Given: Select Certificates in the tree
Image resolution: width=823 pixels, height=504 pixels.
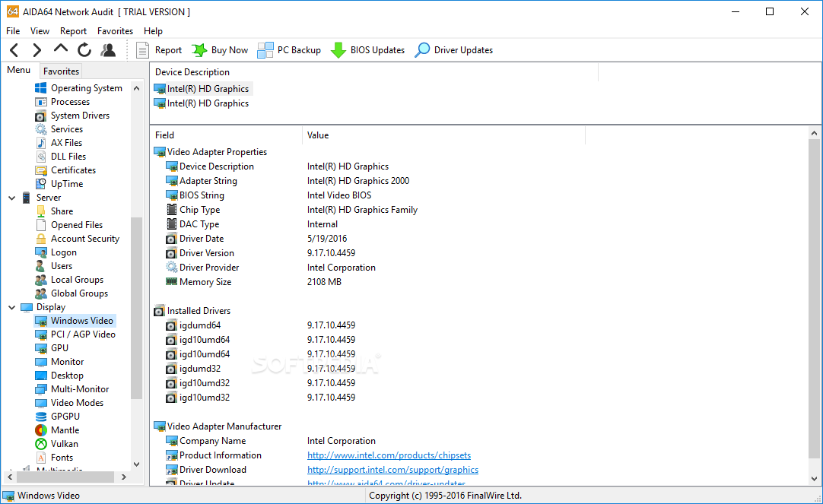Looking at the screenshot, I should pyautogui.click(x=65, y=170).
